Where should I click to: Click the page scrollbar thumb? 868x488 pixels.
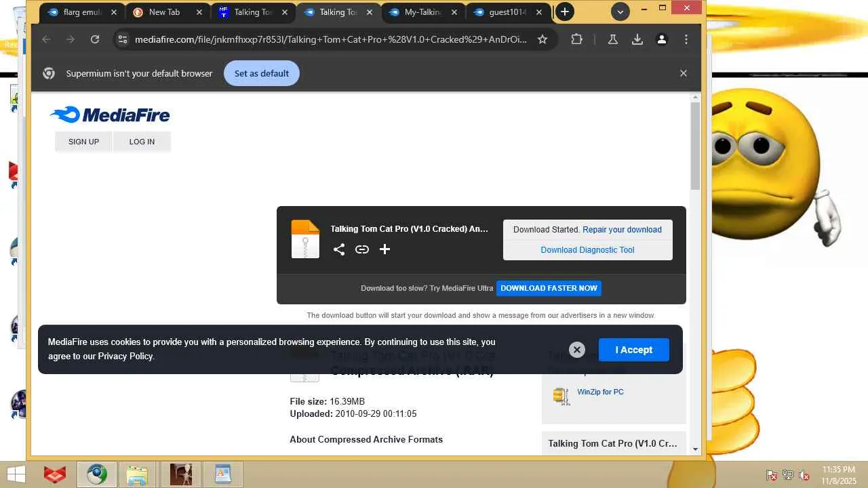695,147
